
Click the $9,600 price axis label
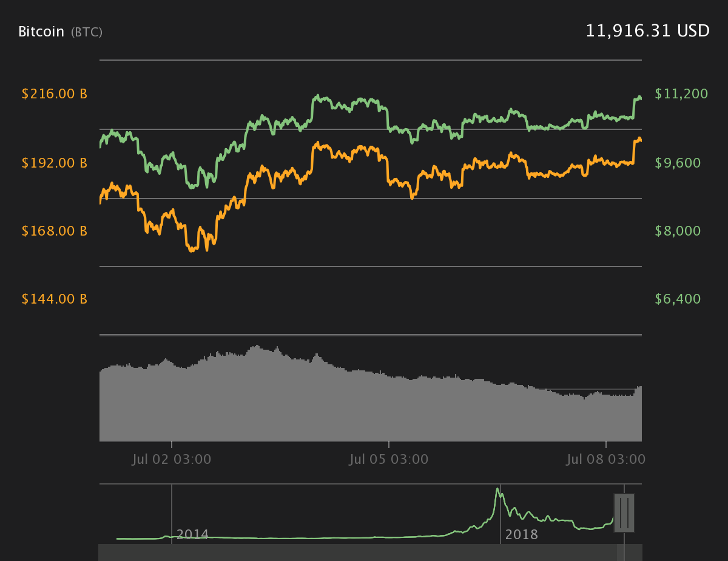point(678,163)
